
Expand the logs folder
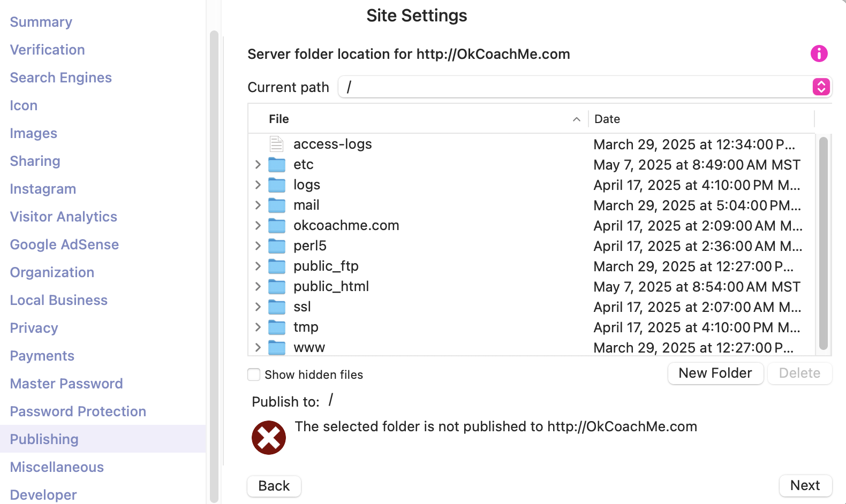coord(258,185)
